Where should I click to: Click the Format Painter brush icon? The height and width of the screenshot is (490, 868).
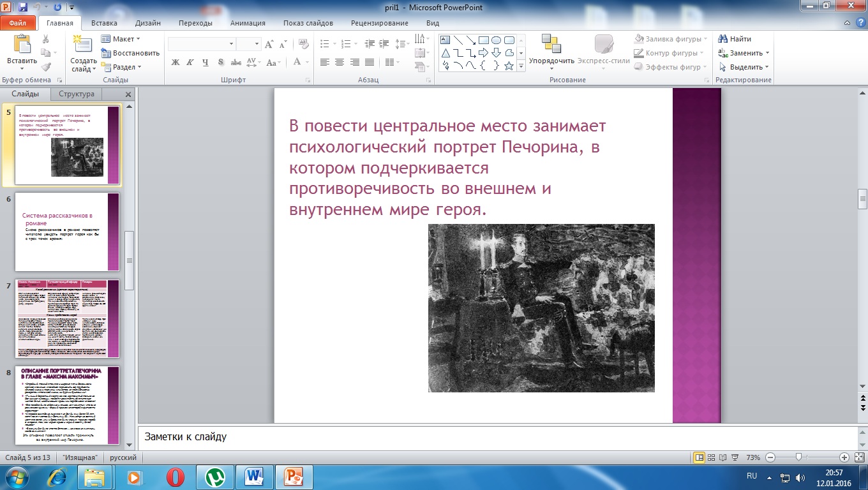[45, 66]
